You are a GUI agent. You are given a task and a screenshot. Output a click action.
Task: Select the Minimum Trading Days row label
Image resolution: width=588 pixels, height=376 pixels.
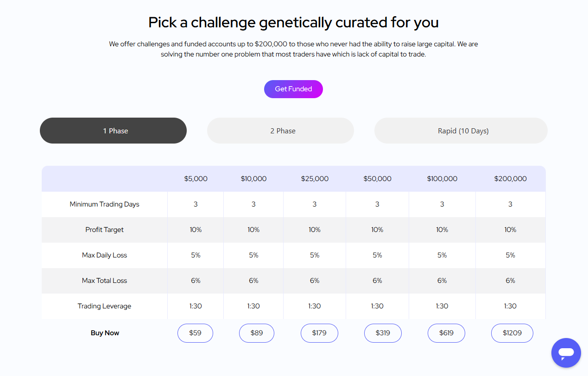coord(104,204)
